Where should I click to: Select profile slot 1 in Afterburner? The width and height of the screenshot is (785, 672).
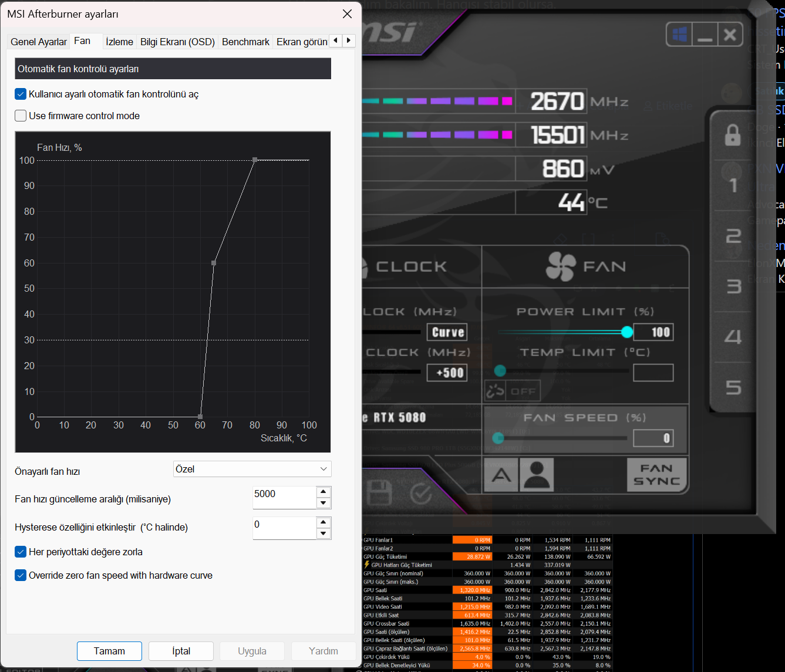733,185
